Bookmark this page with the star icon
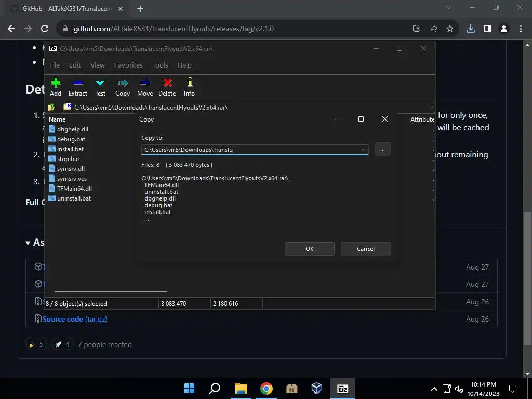This screenshot has width=532, height=399. tap(450, 29)
